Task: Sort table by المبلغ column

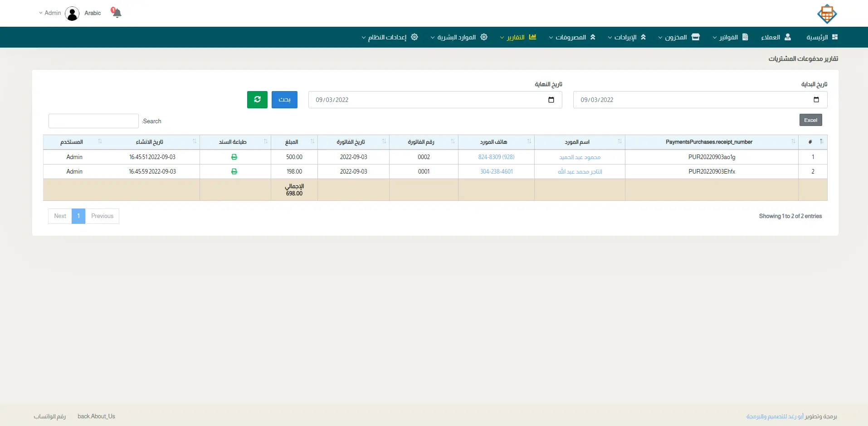Action: [x=292, y=142]
